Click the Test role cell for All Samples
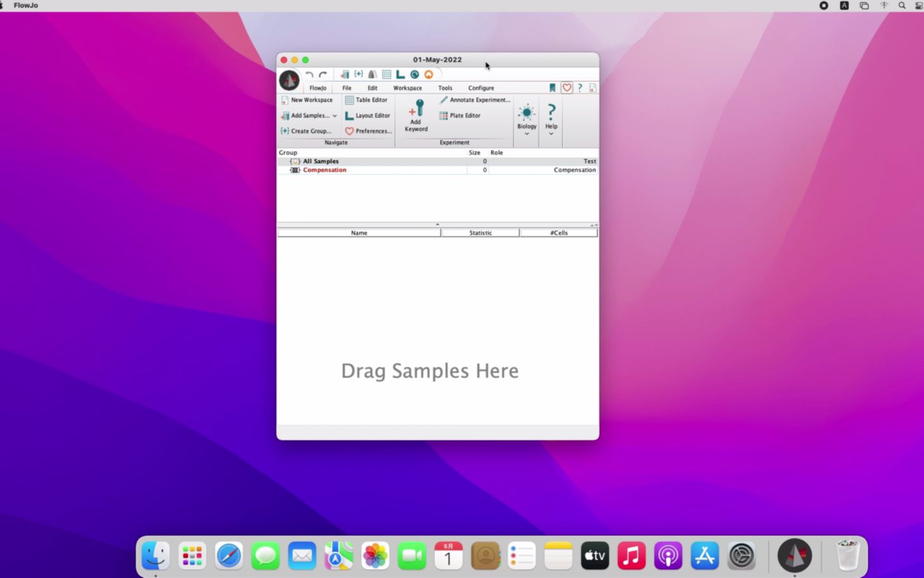 coord(590,161)
